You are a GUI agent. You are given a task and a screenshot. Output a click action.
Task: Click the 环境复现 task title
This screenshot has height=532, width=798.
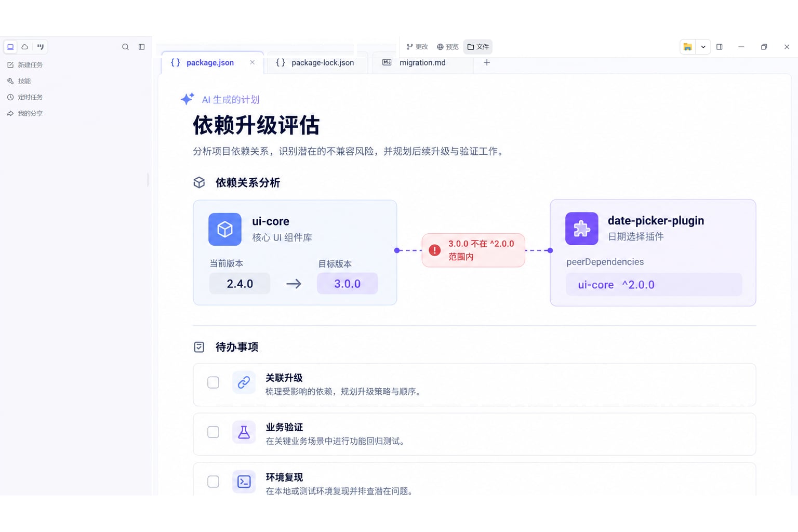(284, 477)
